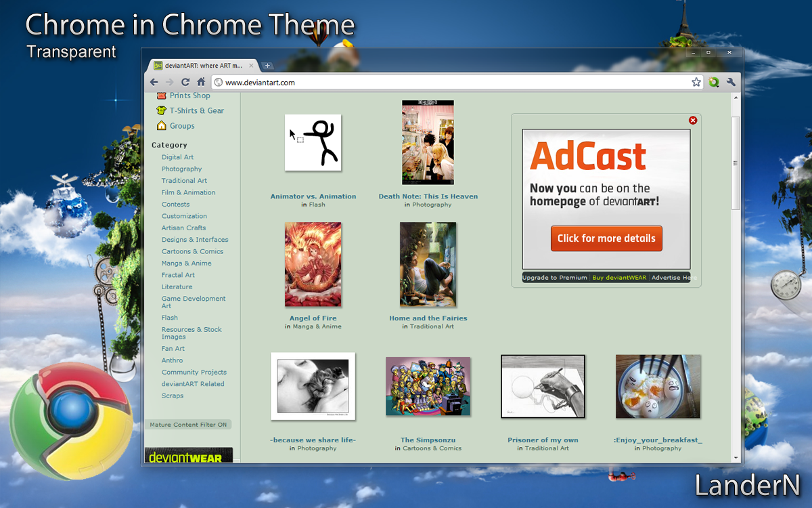Click the scrollbar up arrow
Screen dimensions: 812x508
pyautogui.click(x=736, y=98)
